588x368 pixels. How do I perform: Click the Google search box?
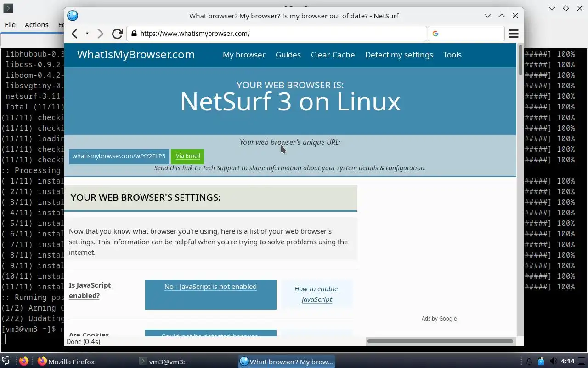coord(466,34)
